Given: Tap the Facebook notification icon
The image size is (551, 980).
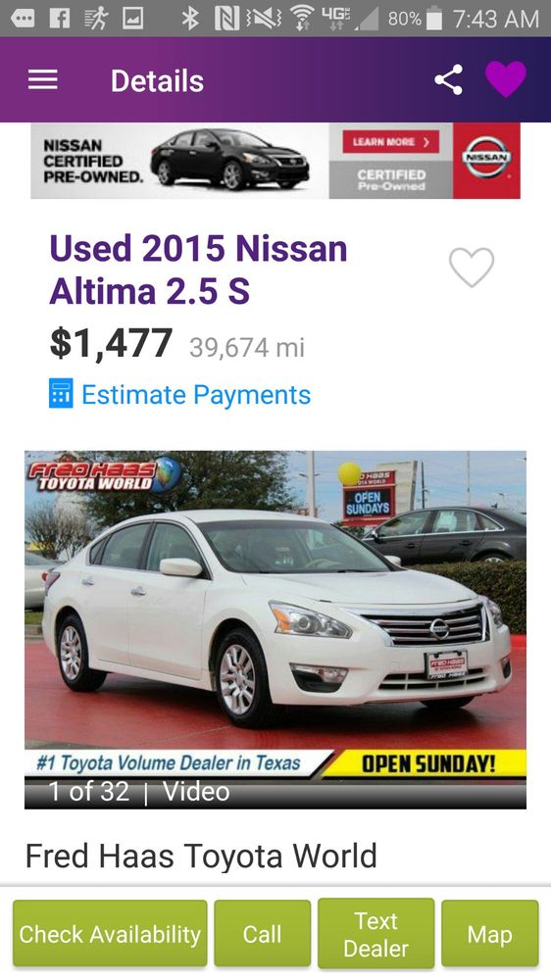Looking at the screenshot, I should (60, 19).
